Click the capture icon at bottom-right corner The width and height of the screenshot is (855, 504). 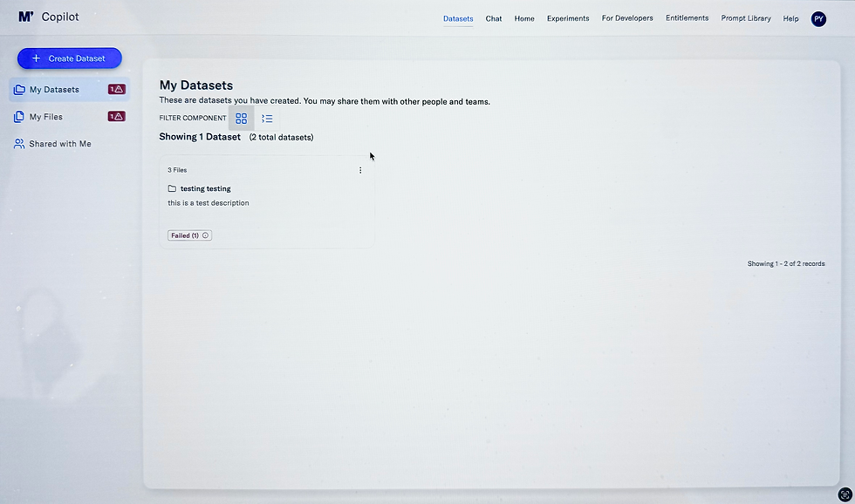pos(845,494)
